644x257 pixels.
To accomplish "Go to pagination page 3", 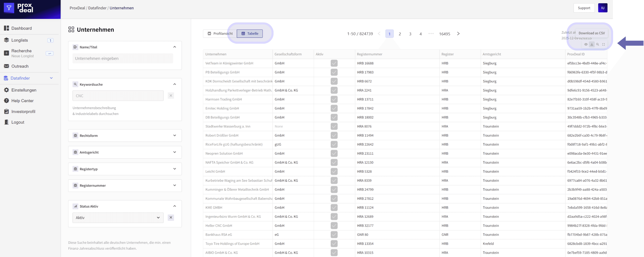I will coord(410,34).
